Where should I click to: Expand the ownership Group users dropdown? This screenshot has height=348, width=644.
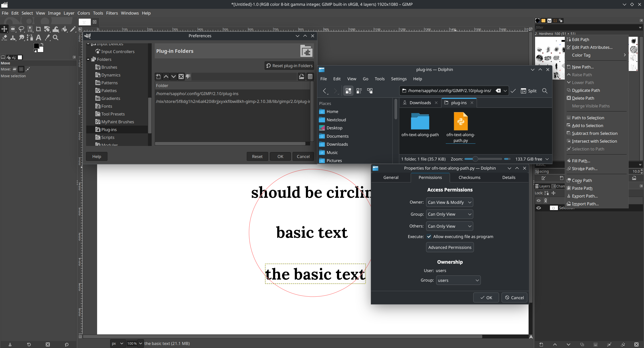pos(458,280)
